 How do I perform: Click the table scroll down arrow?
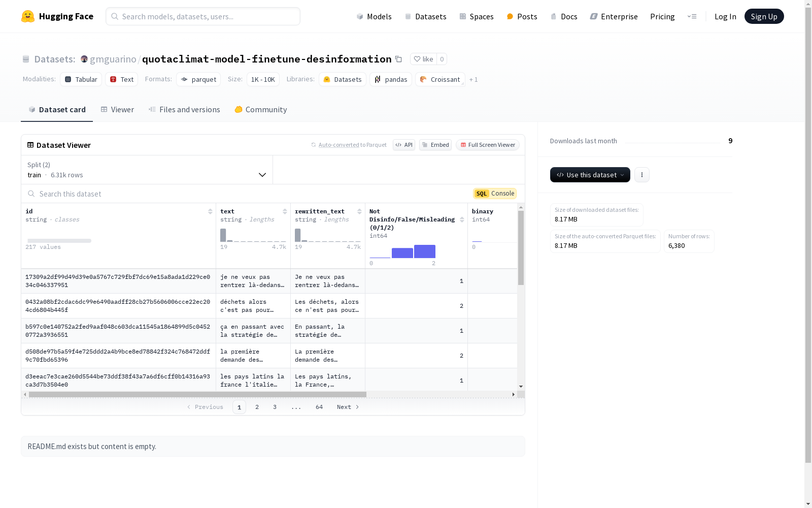tap(521, 387)
